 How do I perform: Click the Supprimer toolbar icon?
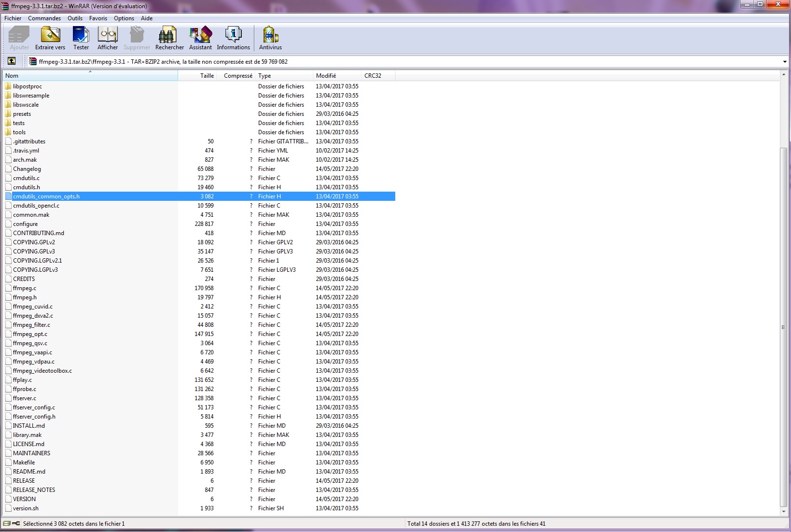(137, 35)
